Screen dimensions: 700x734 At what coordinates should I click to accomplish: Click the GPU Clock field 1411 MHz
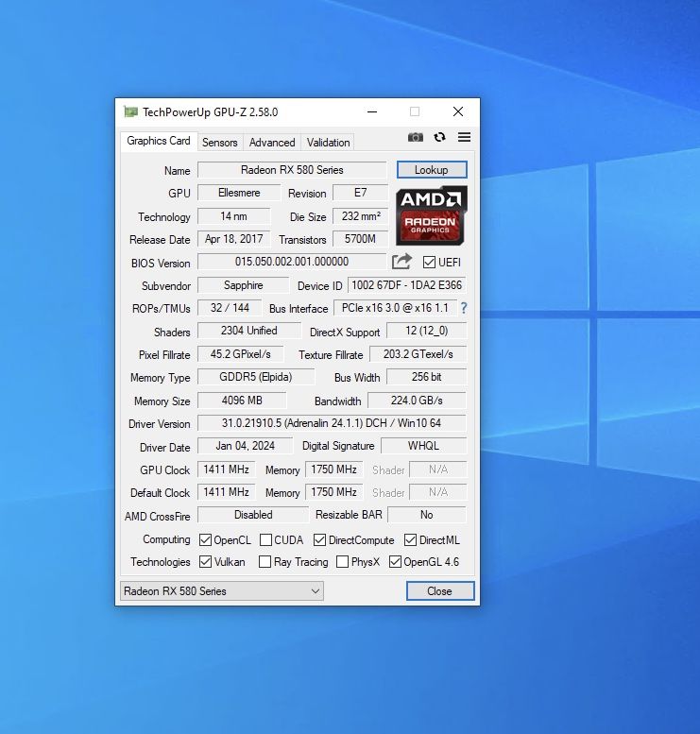pos(226,469)
